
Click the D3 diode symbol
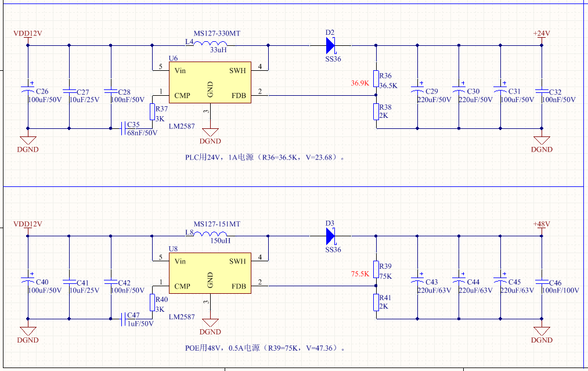tap(330, 236)
